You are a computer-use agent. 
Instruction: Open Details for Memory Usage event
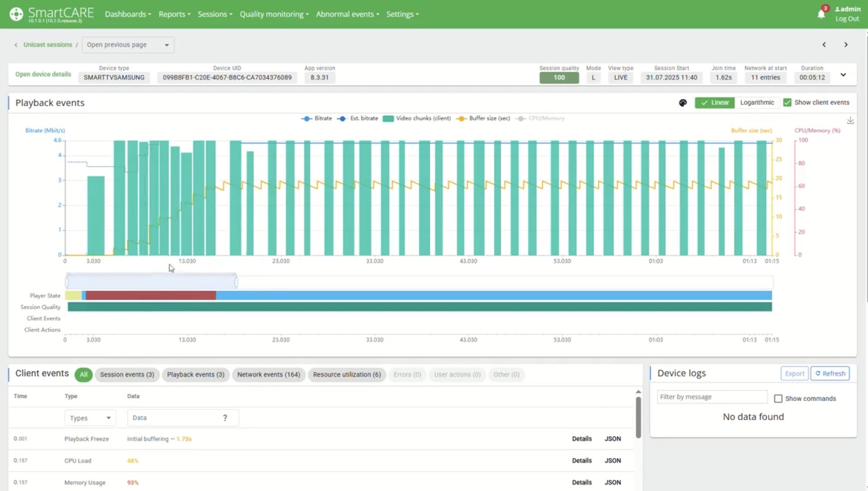click(x=582, y=482)
